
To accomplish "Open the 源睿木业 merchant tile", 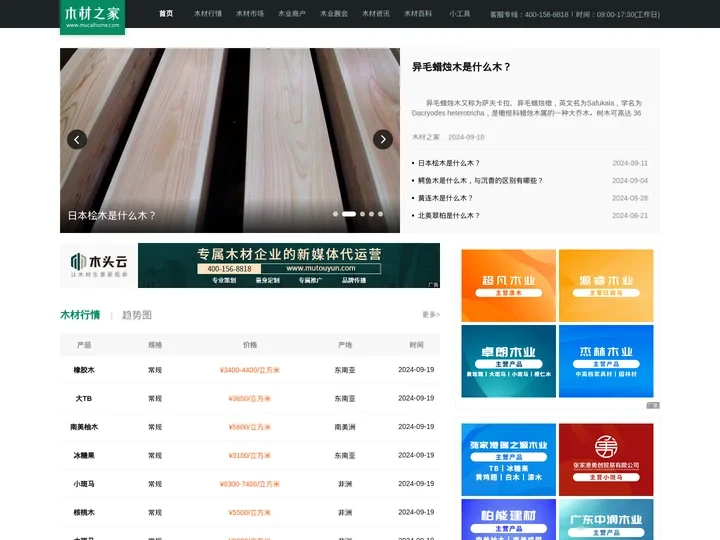I will pyautogui.click(x=606, y=286).
